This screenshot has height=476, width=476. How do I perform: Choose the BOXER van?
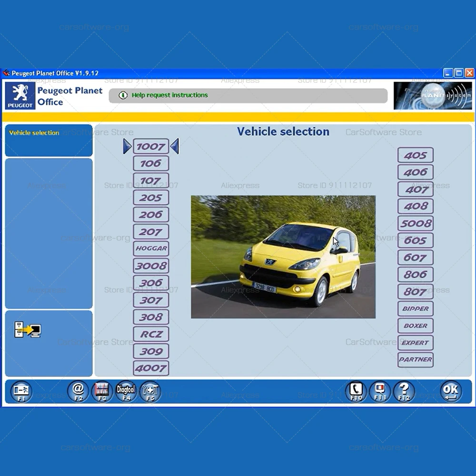pos(416,326)
